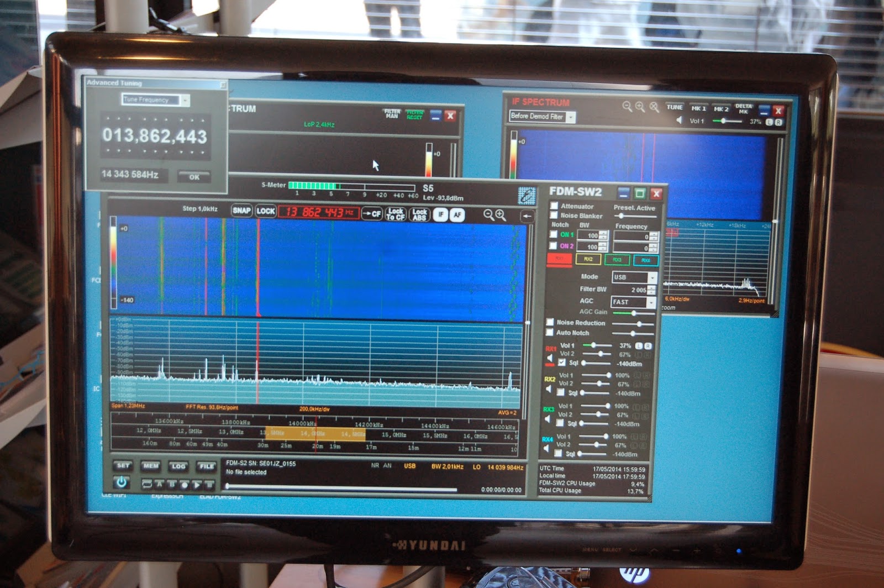The height and width of the screenshot is (588, 884).
Task: Enable the Notch ON 1 checkbox
Action: tap(554, 234)
